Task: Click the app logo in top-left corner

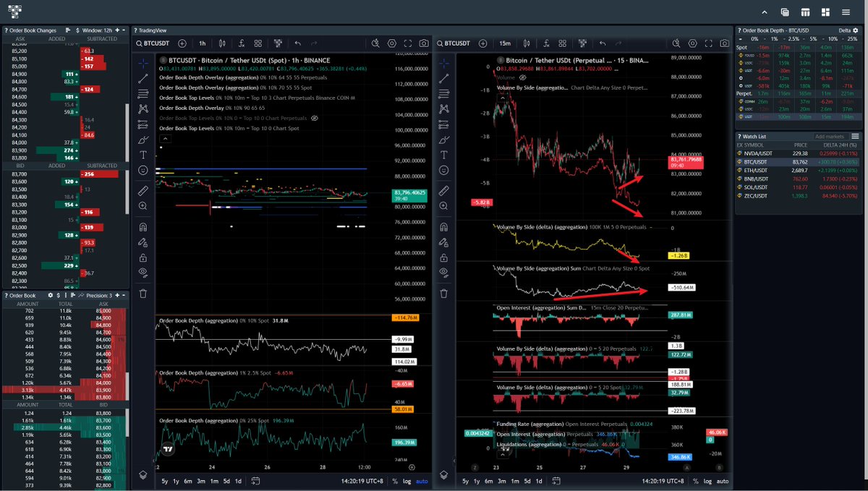Action: 15,12
